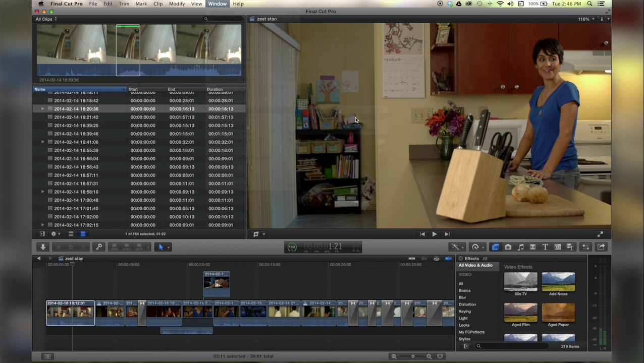Open the Apple menu
The image size is (644, 363).
(41, 4)
